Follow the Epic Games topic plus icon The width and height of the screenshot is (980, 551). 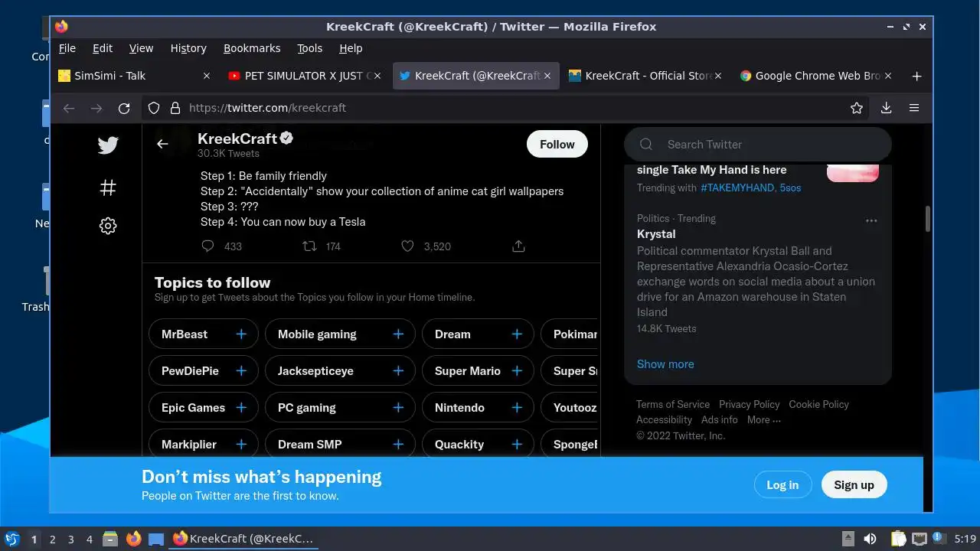click(x=241, y=407)
